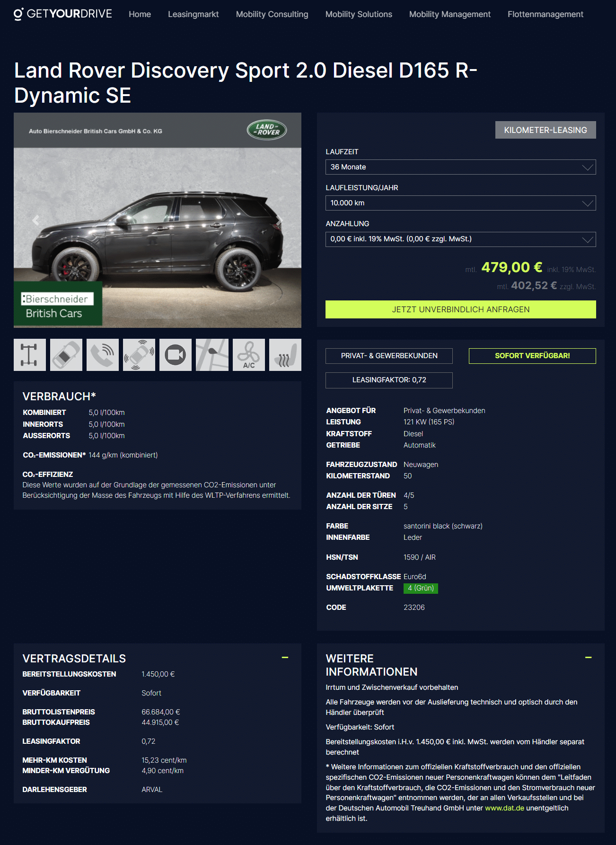
Task: Click the color value santorini black (schwarz)
Action: pyautogui.click(x=443, y=526)
